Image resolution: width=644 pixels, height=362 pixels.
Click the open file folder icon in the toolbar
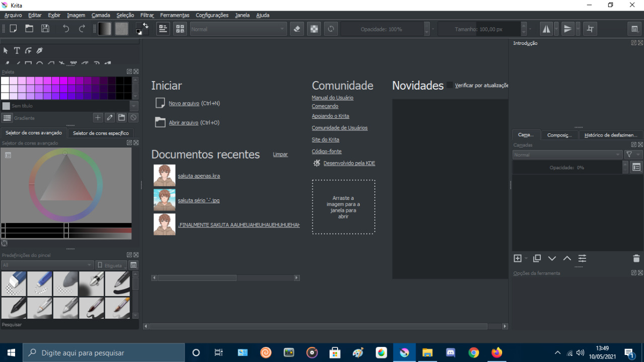[x=29, y=29]
